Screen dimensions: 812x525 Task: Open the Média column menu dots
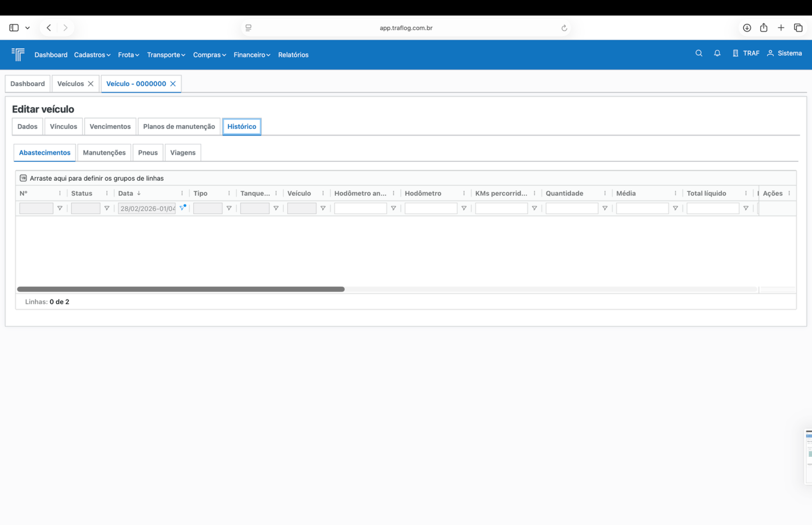675,193
